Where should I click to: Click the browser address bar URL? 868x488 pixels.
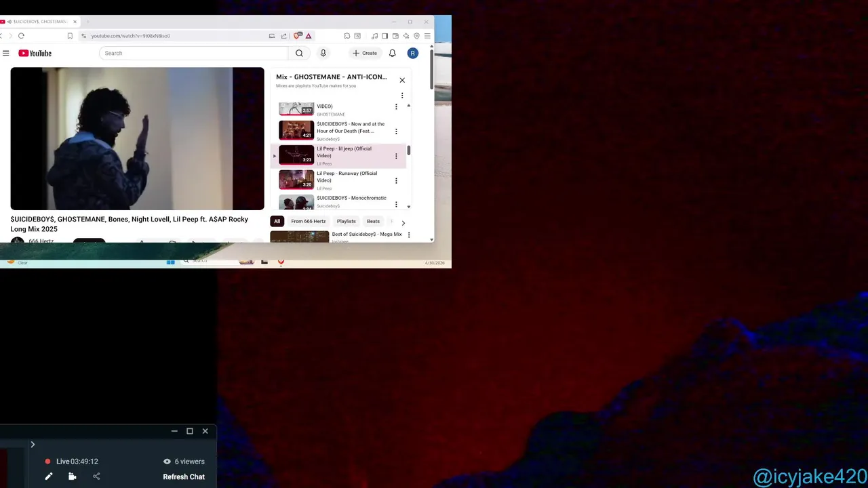tap(130, 36)
